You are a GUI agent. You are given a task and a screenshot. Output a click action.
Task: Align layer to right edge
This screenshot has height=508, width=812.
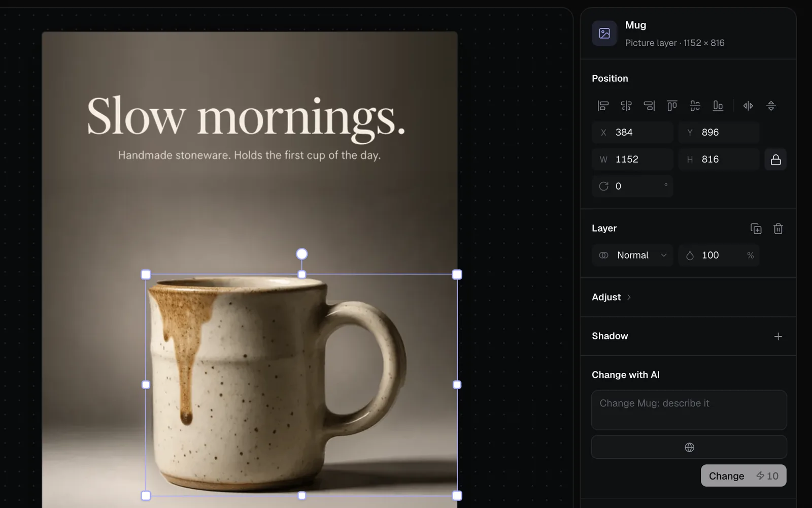[x=649, y=106]
